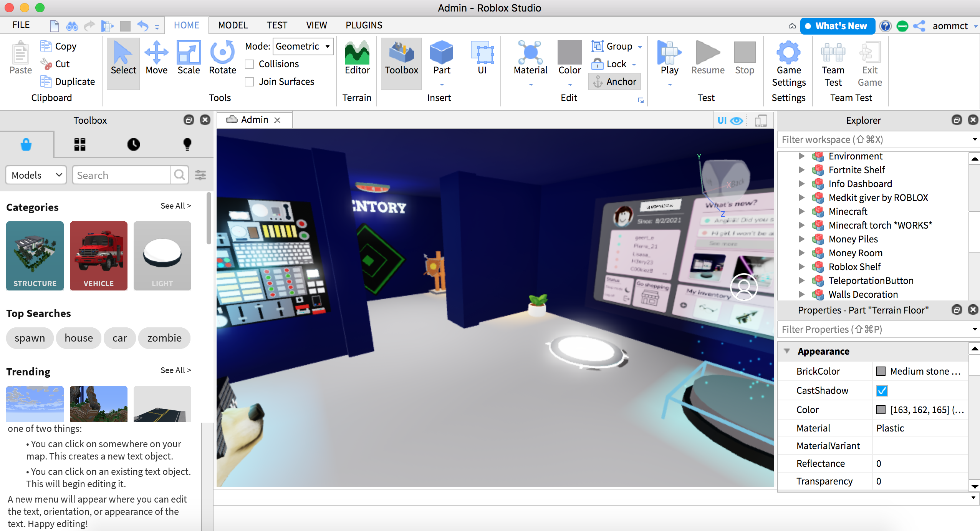This screenshot has width=980, height=531.
Task: Select Info Dashboard in Explorer
Action: (x=860, y=184)
